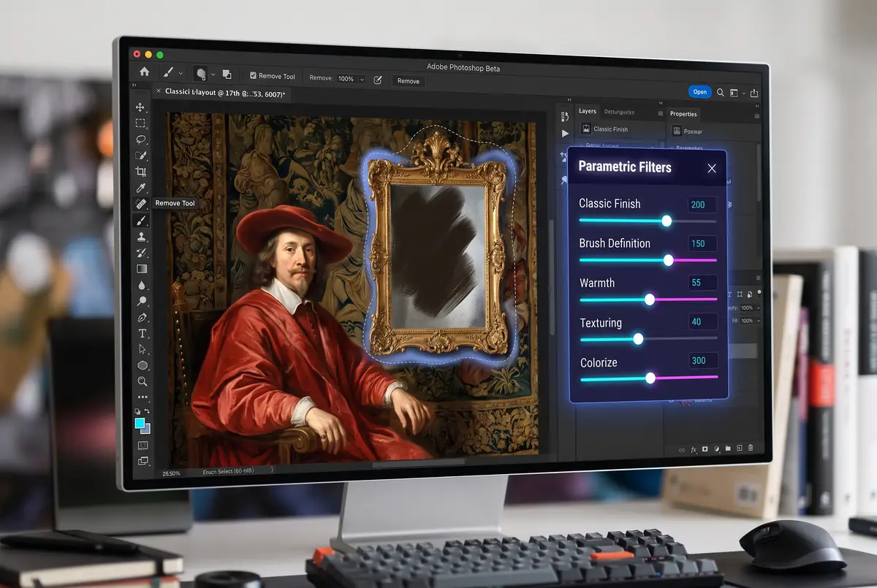Toggle the Remove Tool checkbox
Image resolution: width=877 pixels, height=588 pixels.
click(x=253, y=75)
